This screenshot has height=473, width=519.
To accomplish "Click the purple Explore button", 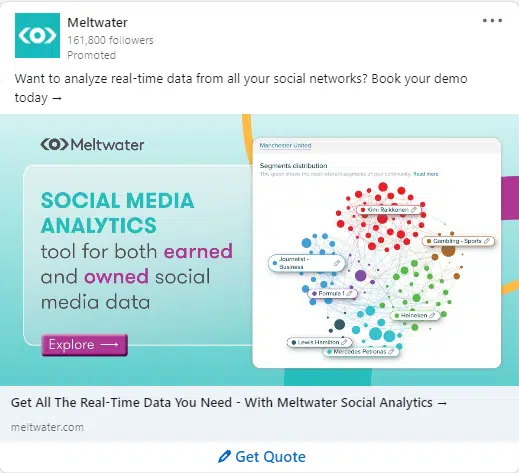I will (84, 345).
